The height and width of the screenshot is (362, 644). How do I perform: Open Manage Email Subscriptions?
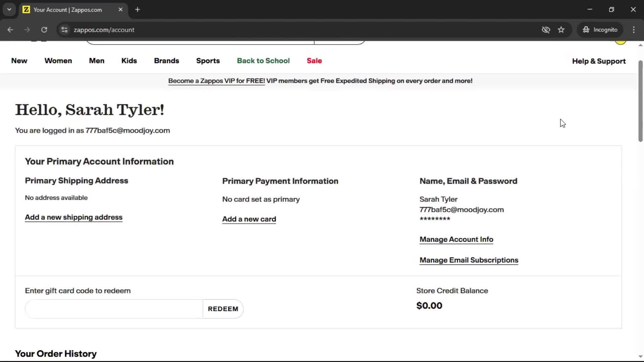pos(469,260)
